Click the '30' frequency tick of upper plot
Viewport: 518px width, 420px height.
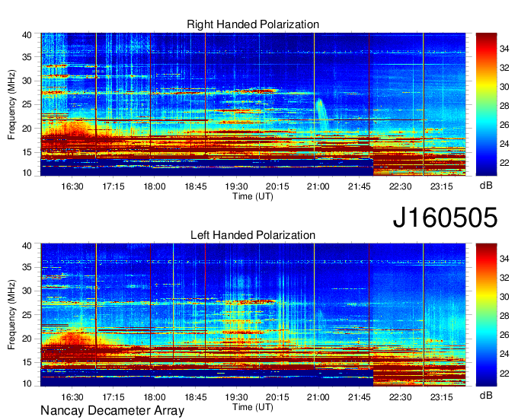click(27, 81)
